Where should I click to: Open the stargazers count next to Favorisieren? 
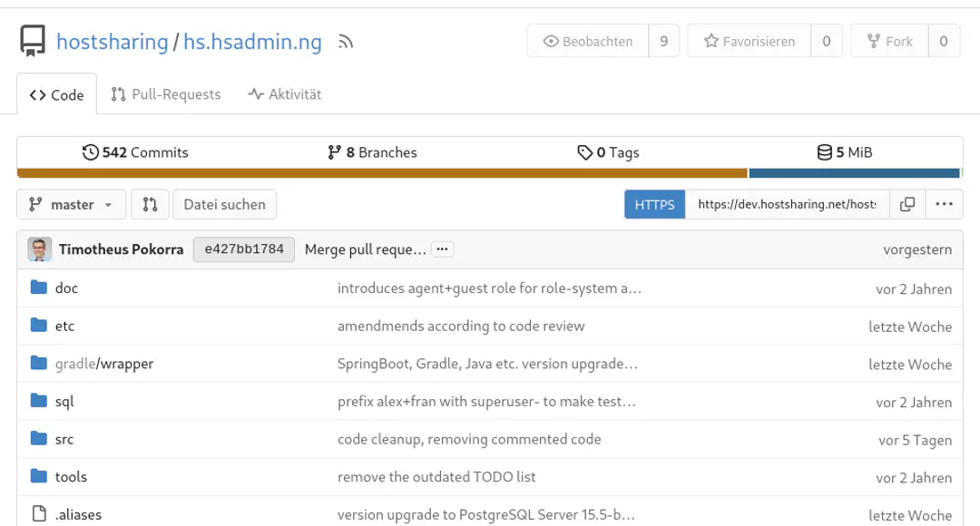click(x=827, y=41)
